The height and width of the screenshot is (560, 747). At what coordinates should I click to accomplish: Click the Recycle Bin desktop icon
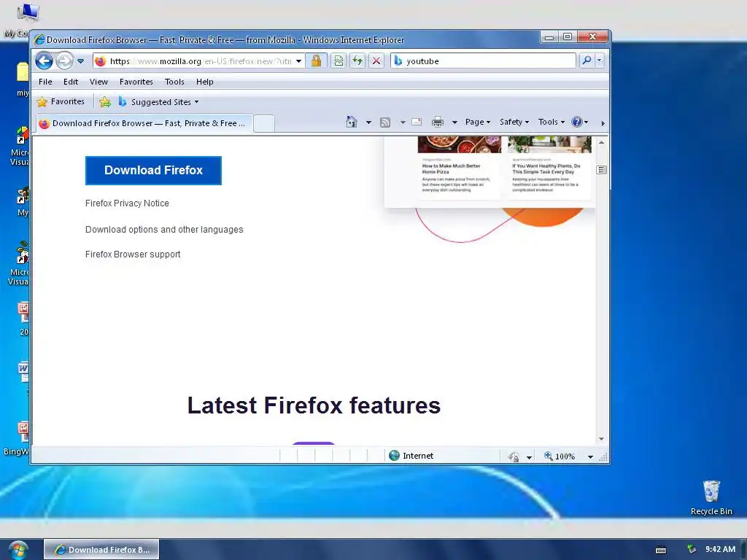(x=711, y=497)
